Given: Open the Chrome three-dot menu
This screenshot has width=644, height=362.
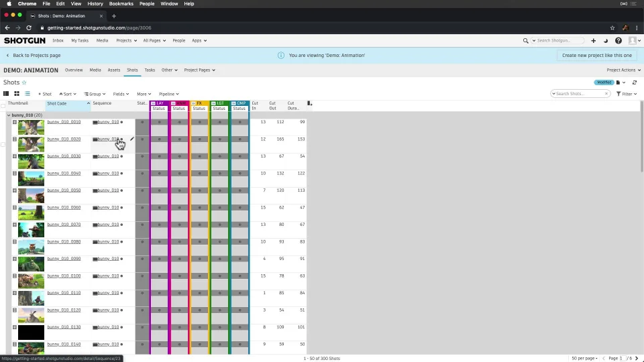Looking at the screenshot, I should [637, 28].
